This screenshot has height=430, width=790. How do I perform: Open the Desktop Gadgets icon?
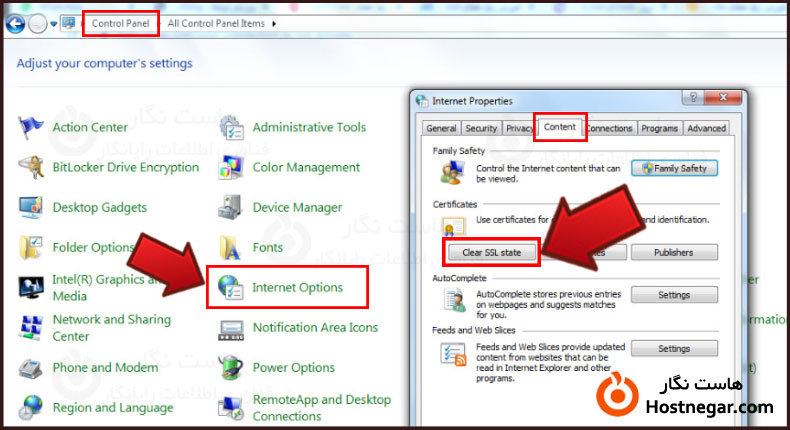(33, 208)
